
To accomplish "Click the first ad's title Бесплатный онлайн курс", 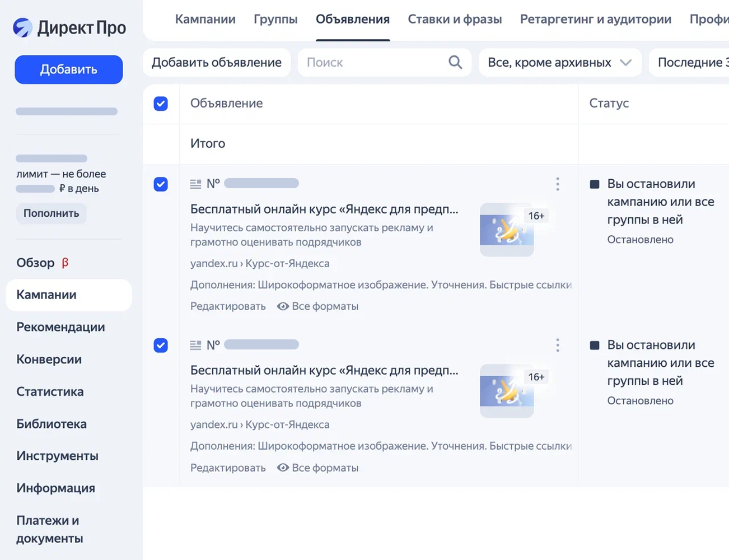I will pos(324,209).
